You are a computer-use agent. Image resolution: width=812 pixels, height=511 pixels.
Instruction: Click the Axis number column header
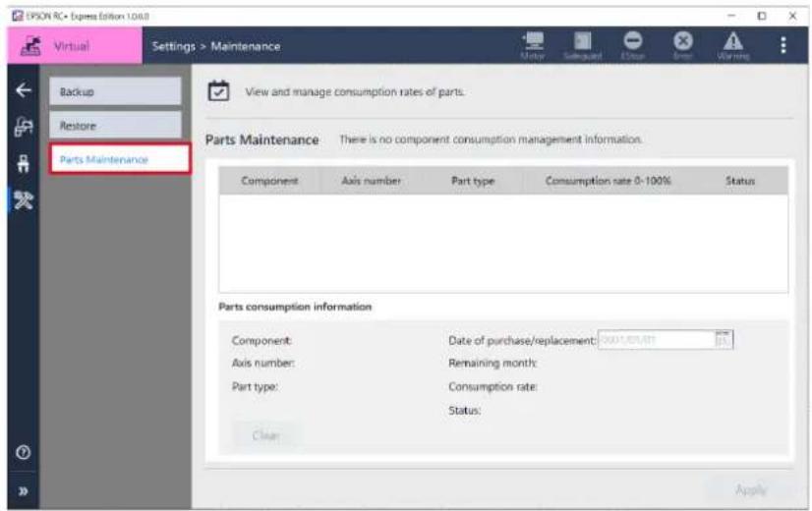coord(372,181)
